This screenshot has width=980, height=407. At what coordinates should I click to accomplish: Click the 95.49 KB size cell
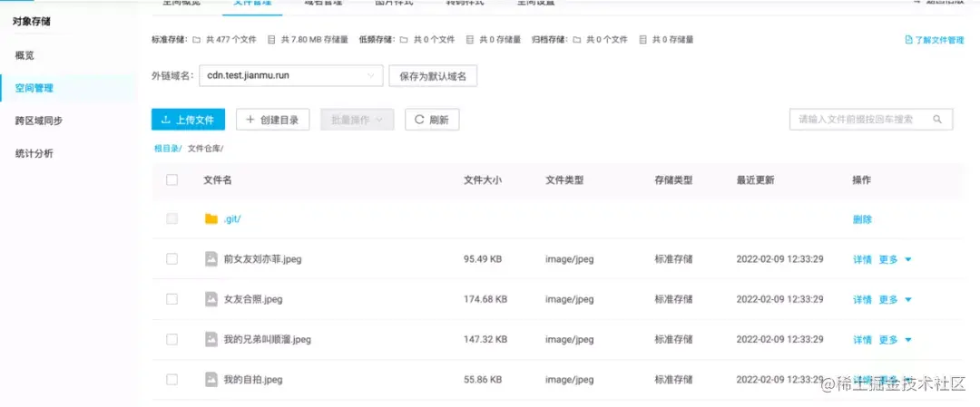coord(483,259)
